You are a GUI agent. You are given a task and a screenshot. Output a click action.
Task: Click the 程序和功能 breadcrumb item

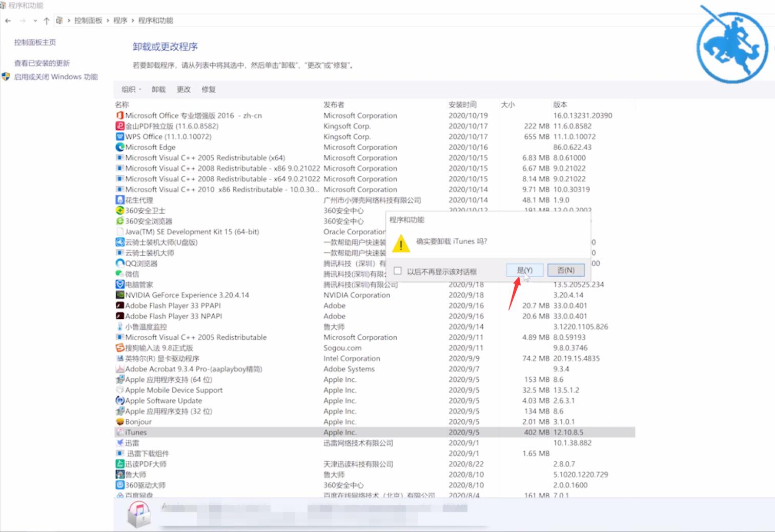(156, 21)
